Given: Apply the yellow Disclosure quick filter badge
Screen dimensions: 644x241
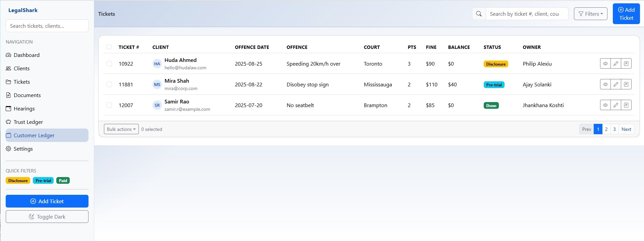Looking at the screenshot, I should point(18,180).
